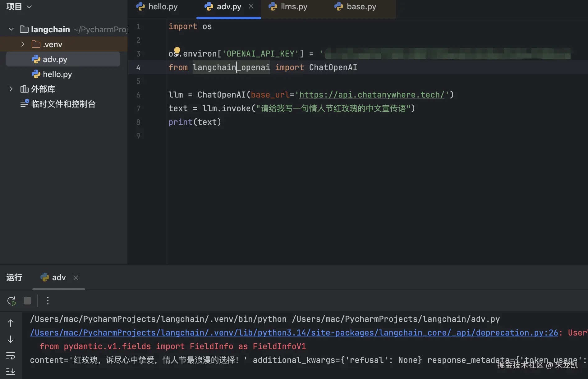Collapse the langchain project root folder
This screenshot has height=379, width=588.
[11, 29]
